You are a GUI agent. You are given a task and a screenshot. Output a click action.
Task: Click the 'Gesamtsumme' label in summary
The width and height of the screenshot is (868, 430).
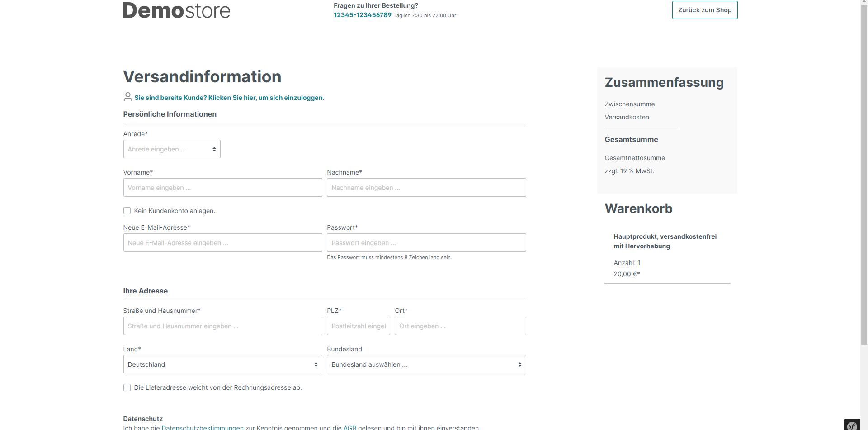click(631, 140)
